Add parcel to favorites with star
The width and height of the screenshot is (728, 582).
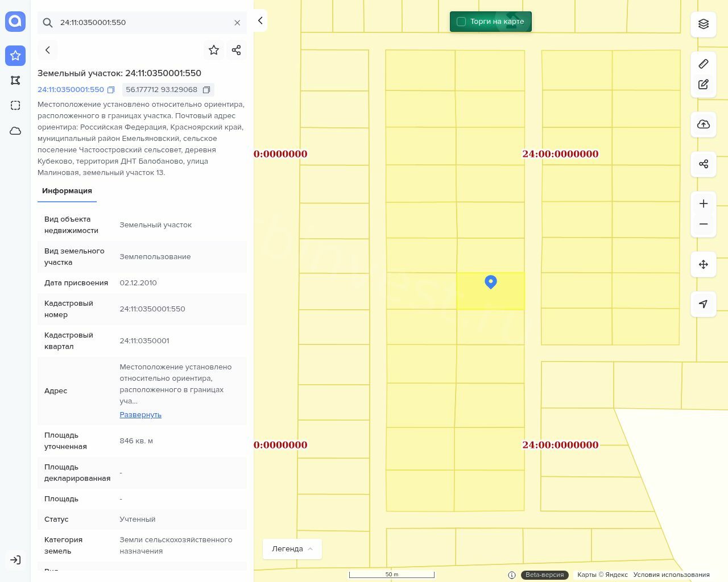click(x=214, y=50)
